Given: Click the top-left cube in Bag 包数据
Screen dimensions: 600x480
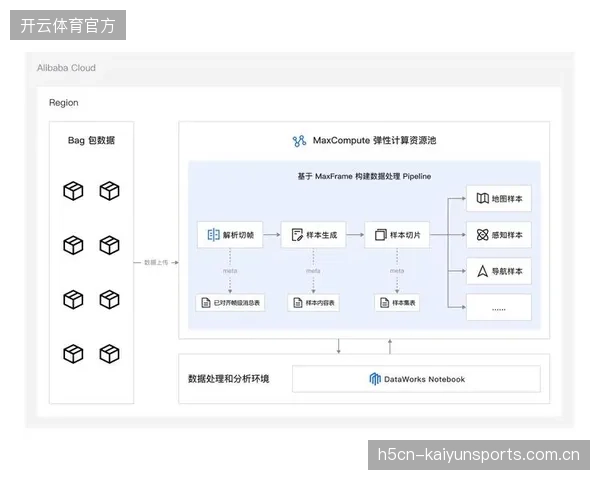Looking at the screenshot, I should (73, 191).
